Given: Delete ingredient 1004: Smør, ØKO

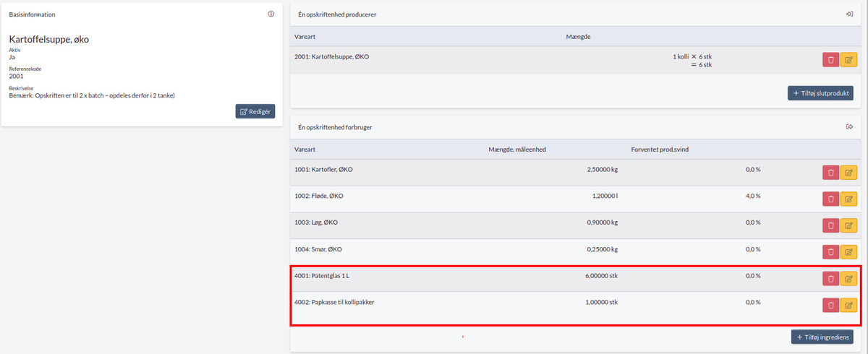Looking at the screenshot, I should pos(830,252).
